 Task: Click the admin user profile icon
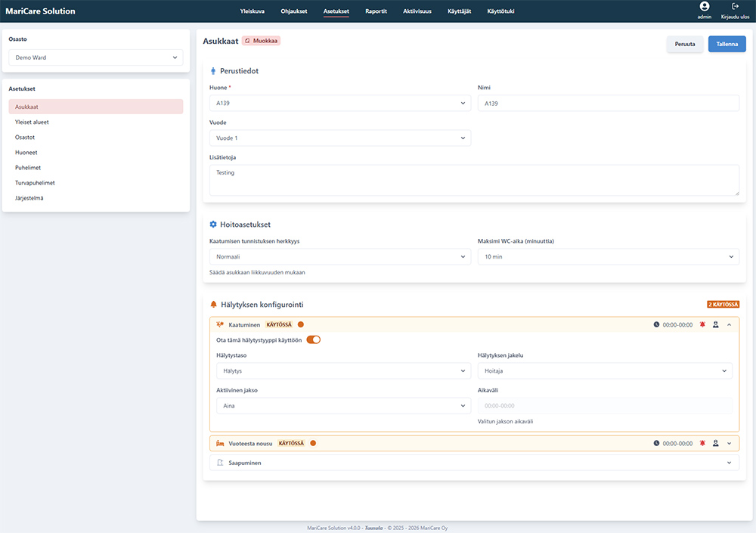coord(705,7)
